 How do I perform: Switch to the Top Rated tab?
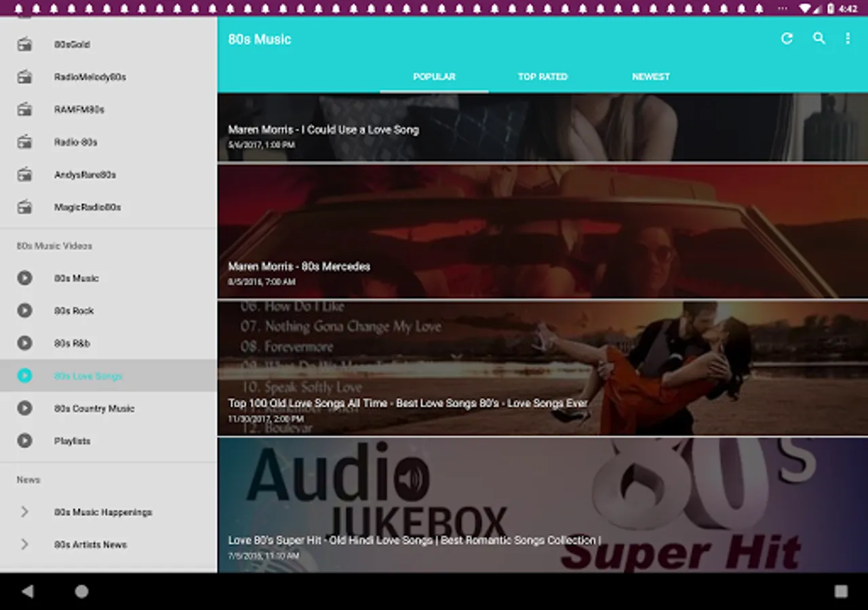pos(542,77)
